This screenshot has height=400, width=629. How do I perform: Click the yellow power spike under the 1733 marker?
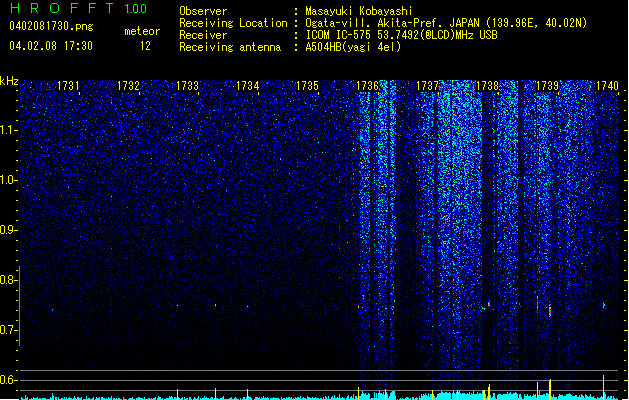(x=177, y=394)
